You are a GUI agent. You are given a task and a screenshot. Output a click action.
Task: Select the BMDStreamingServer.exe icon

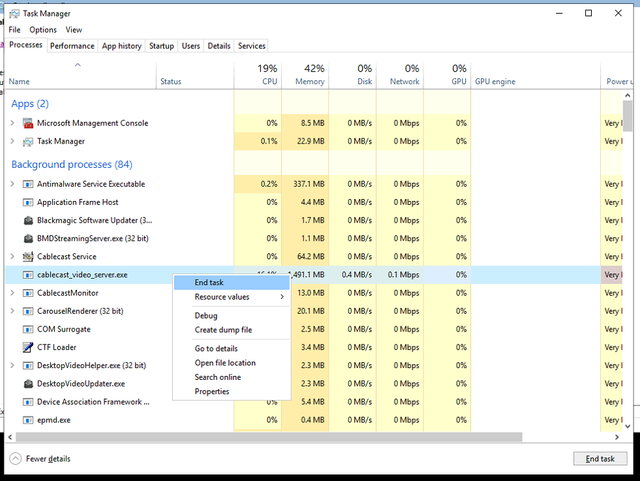click(28, 238)
